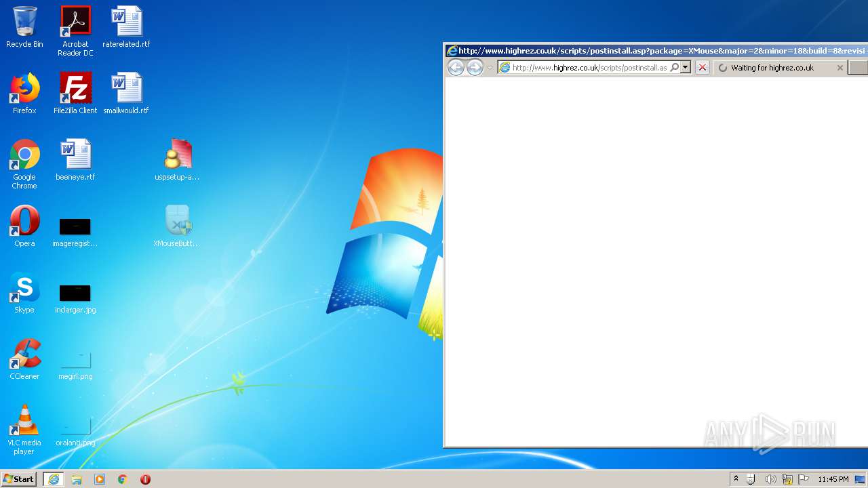Open CCleaner desktop shortcut
Image resolution: width=868 pixels, height=488 pixels.
click(24, 359)
